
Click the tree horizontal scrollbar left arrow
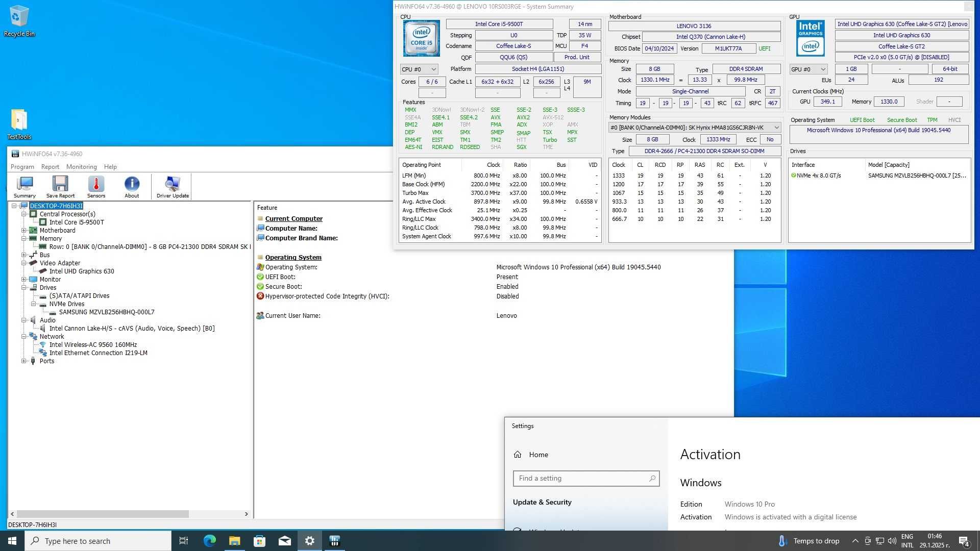(x=12, y=514)
